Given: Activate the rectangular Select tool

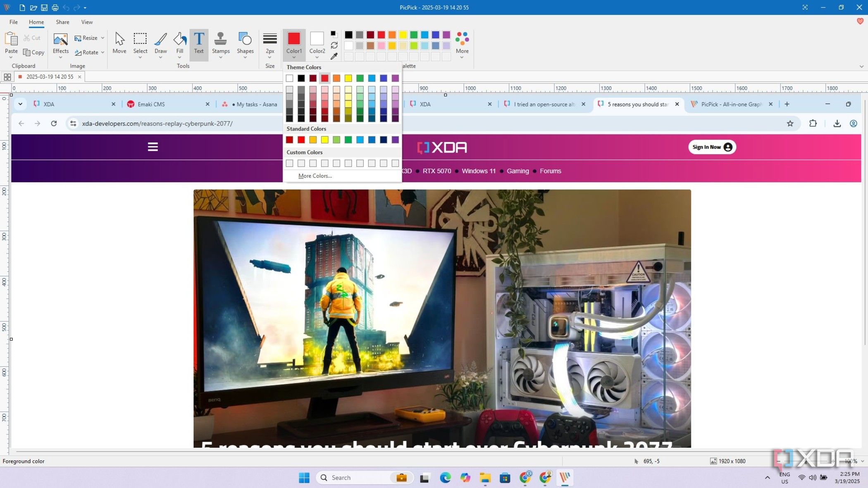Looking at the screenshot, I should tap(140, 43).
